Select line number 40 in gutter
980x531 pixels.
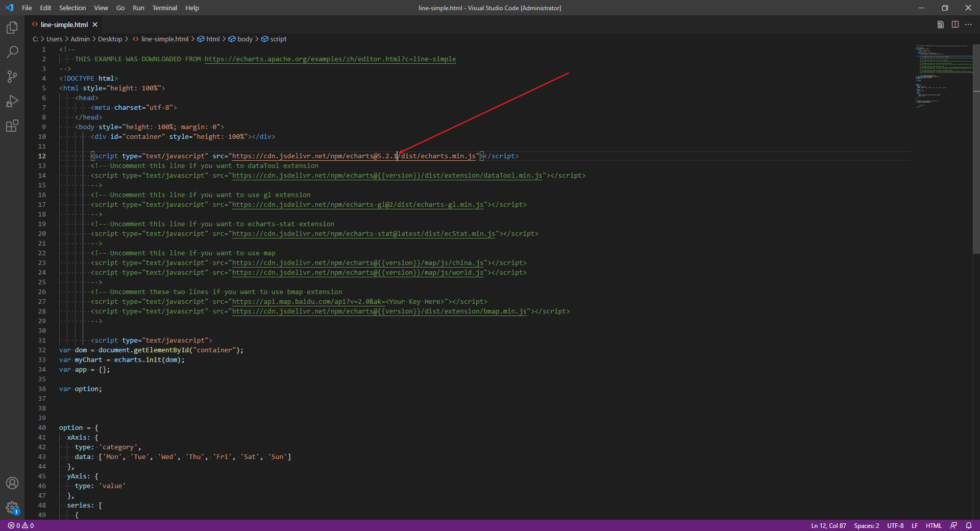coord(42,428)
